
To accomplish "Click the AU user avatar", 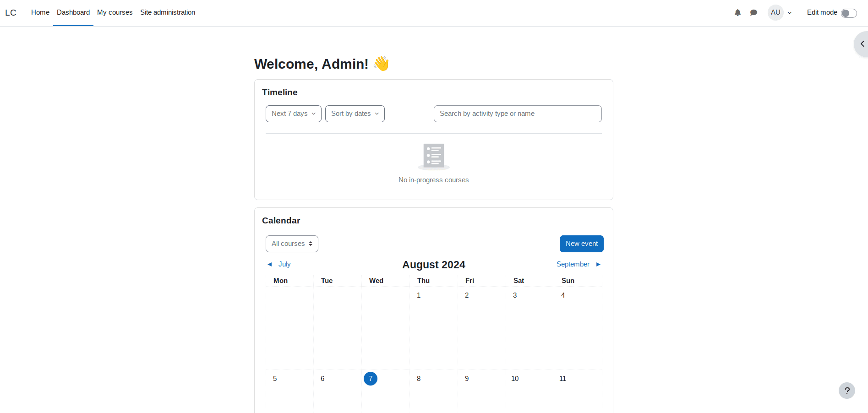I will (775, 12).
